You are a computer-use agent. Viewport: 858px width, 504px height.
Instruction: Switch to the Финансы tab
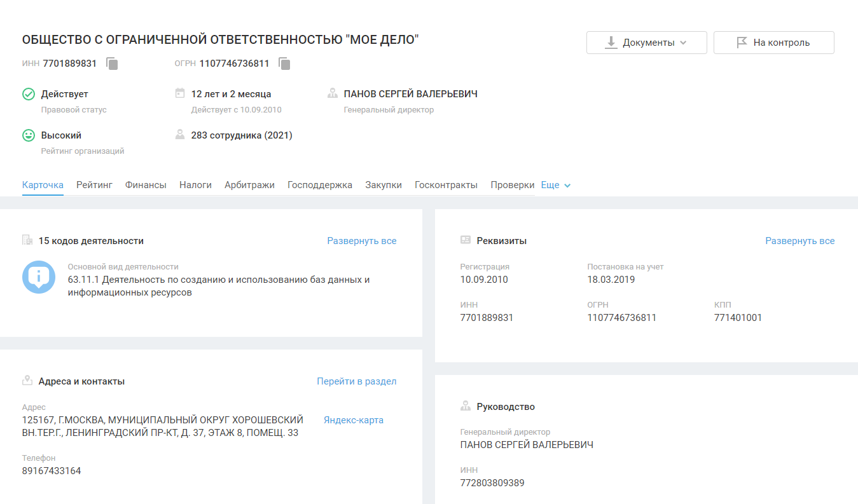coord(146,185)
